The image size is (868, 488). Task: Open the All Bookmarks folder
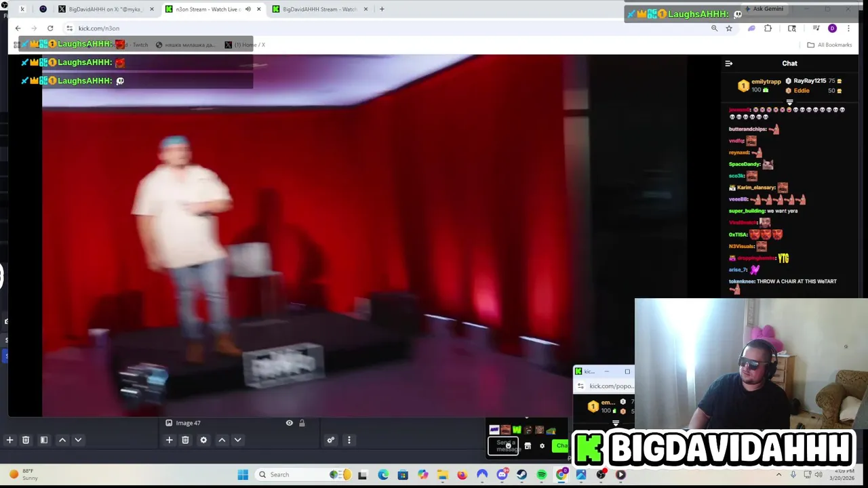(x=829, y=45)
